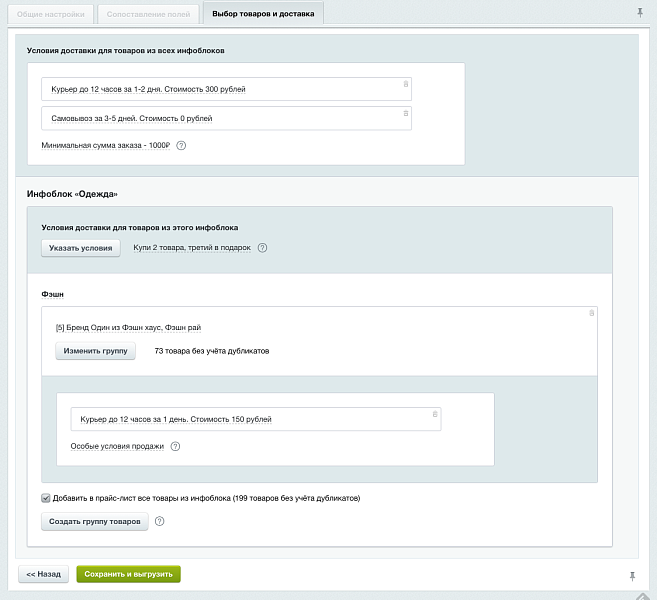This screenshot has height=600, width=657.
Task: Delete the Фэшн product group
Action: (591, 313)
